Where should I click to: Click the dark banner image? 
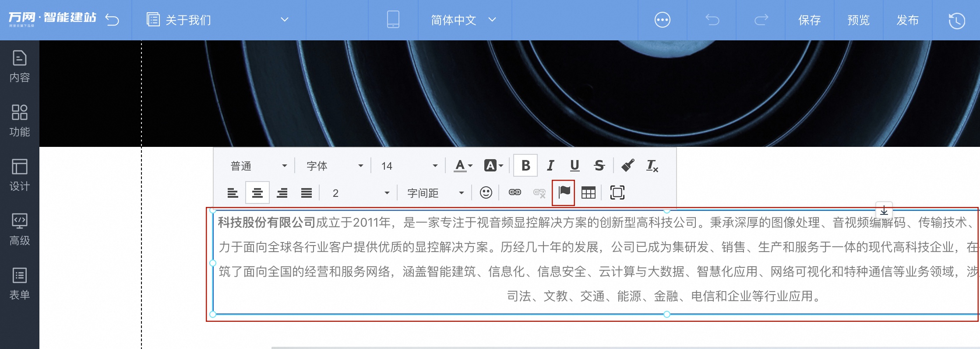510,93
